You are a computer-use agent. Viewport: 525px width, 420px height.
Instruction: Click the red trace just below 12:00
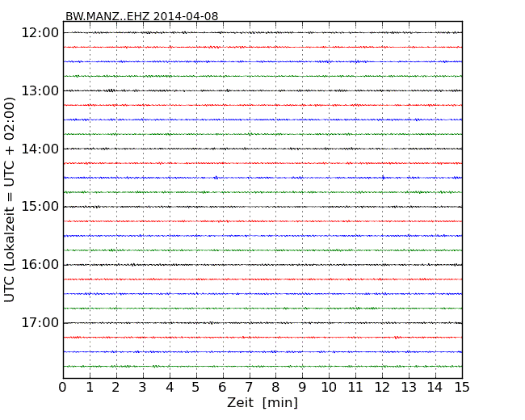click(262, 47)
